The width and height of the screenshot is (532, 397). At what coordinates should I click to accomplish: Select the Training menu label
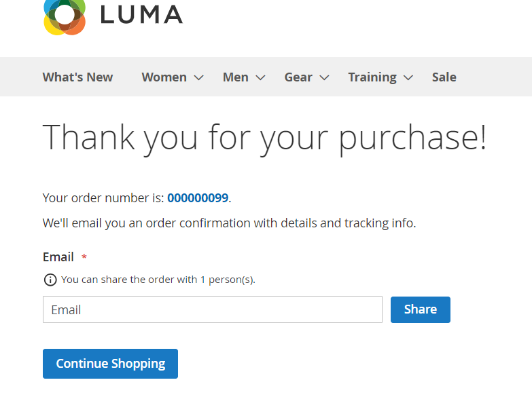coord(372,77)
